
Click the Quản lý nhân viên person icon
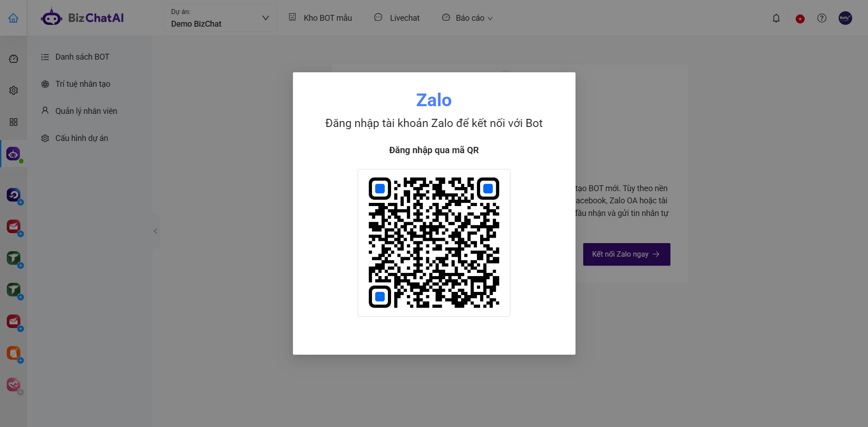45,110
